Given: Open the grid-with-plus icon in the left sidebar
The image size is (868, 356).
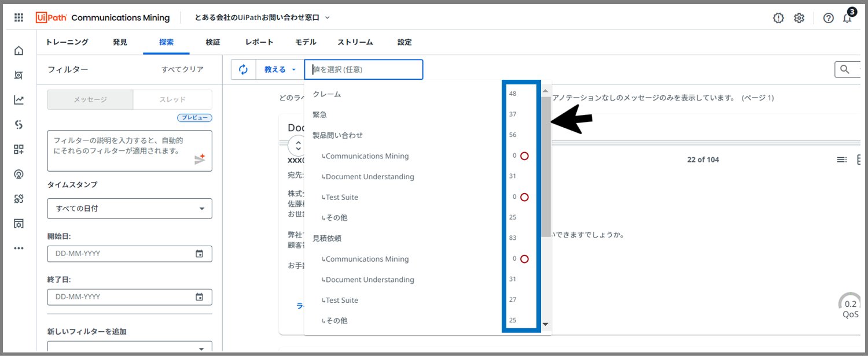Looking at the screenshot, I should [x=19, y=150].
